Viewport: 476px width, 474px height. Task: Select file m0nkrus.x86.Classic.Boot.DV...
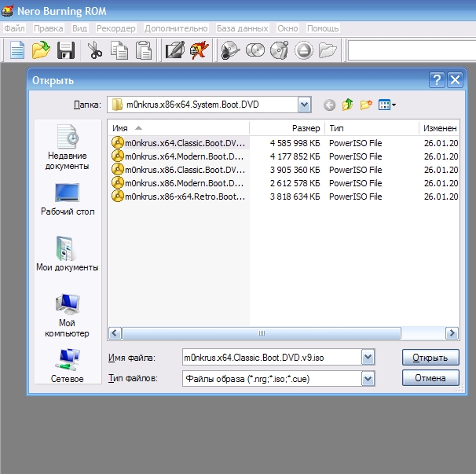coord(178,170)
